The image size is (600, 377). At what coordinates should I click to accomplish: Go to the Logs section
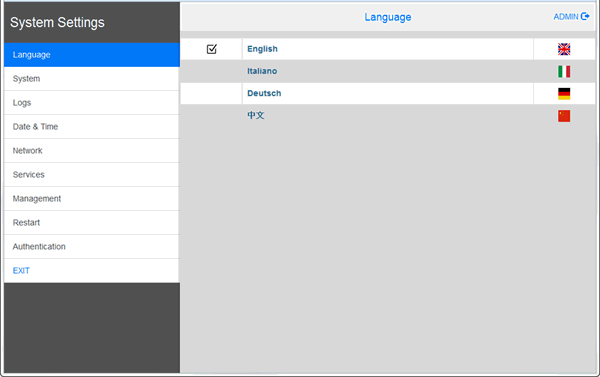pos(92,103)
